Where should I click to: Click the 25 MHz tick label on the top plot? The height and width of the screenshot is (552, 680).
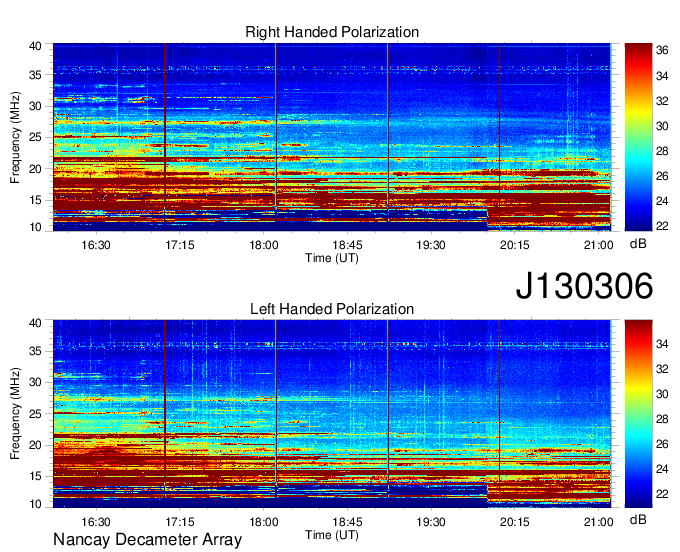(36, 137)
